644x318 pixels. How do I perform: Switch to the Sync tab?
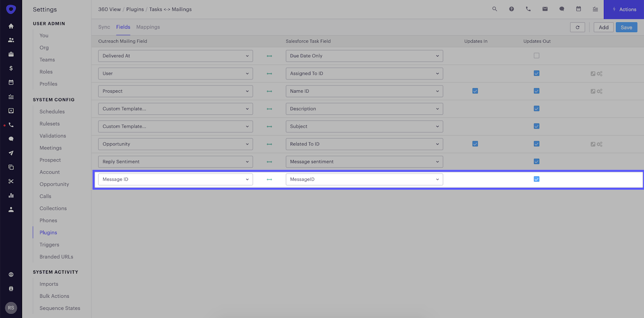point(104,27)
